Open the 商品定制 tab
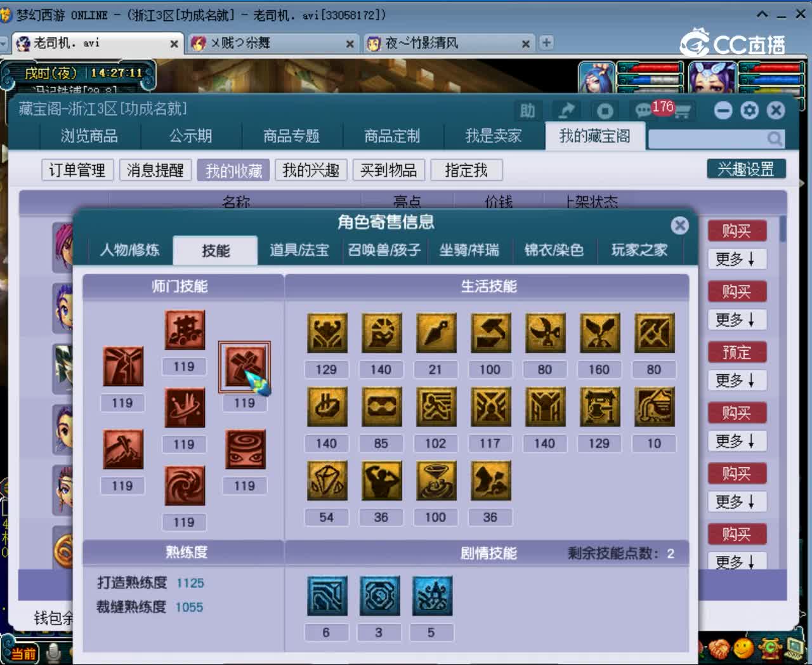This screenshot has height=665, width=812. (393, 136)
